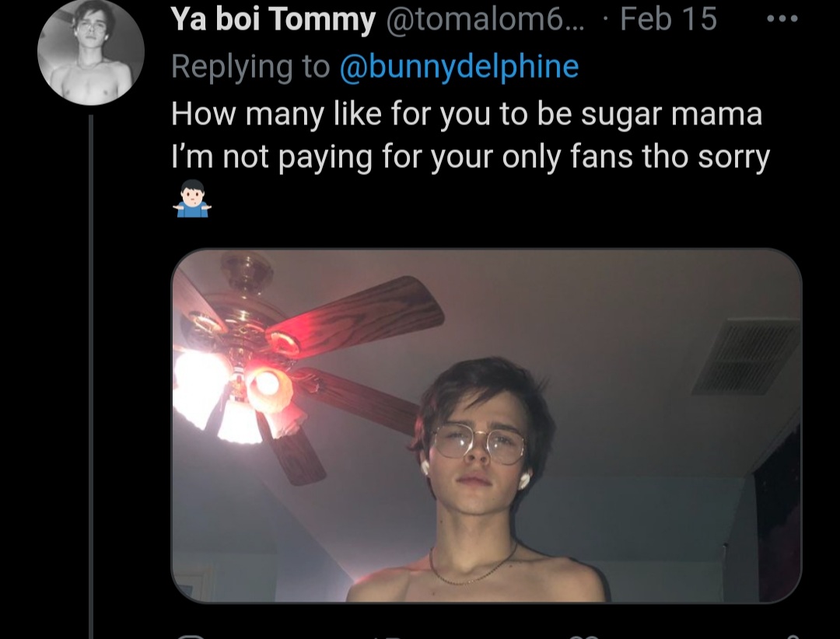
Task: Open the three-dot more options menu
Action: [782, 19]
